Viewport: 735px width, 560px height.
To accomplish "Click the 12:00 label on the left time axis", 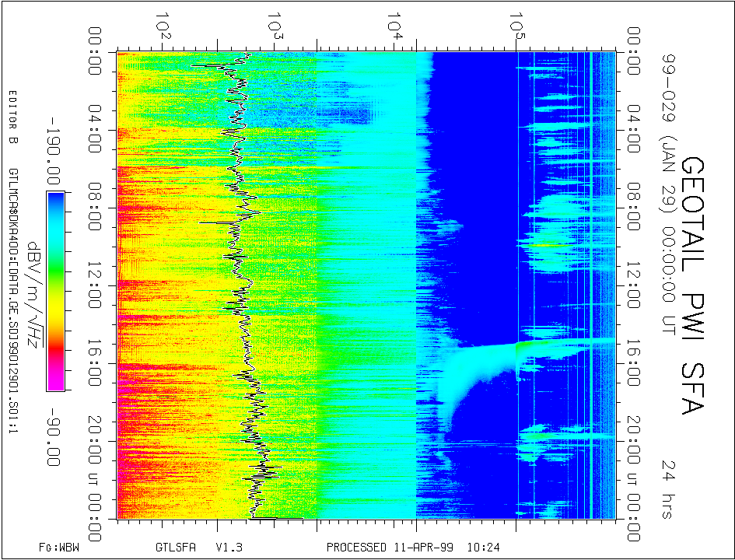I will point(94,285).
